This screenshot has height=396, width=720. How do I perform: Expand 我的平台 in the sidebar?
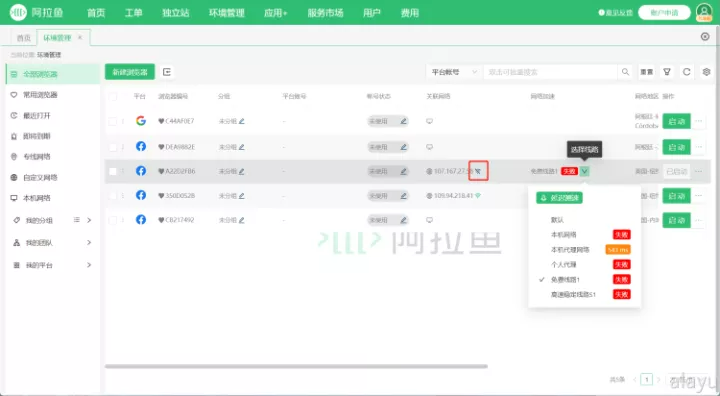point(89,265)
